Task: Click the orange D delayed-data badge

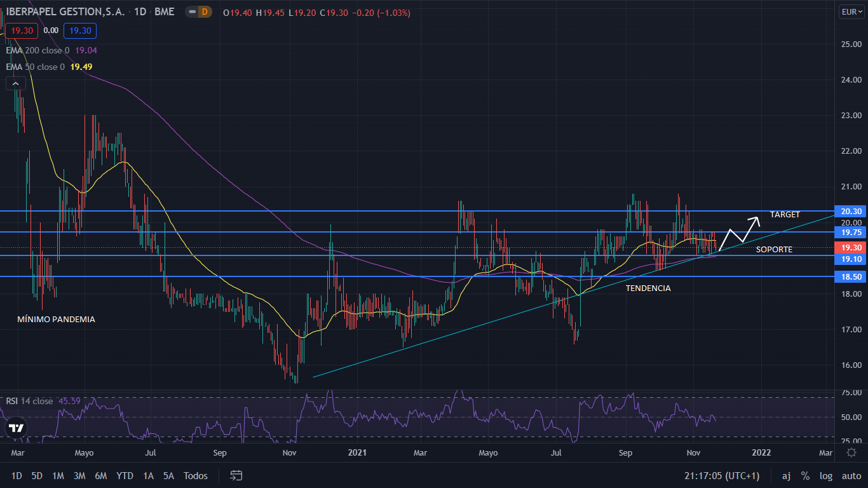Action: 205,12
